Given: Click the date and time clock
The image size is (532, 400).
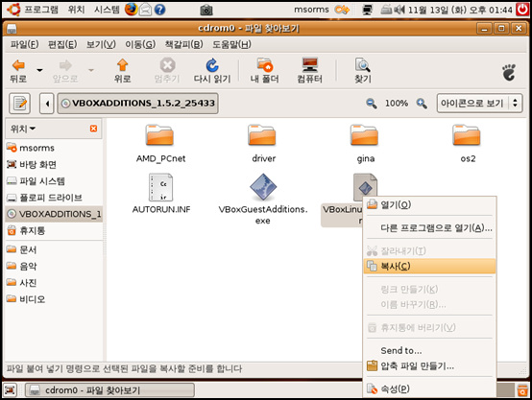Looking at the screenshot, I should click(x=460, y=10).
